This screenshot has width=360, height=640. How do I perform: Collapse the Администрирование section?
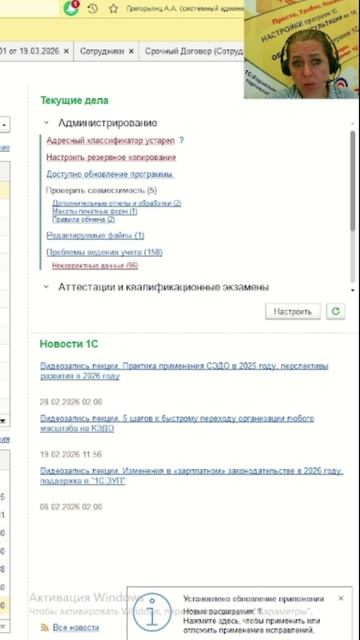pos(47,123)
